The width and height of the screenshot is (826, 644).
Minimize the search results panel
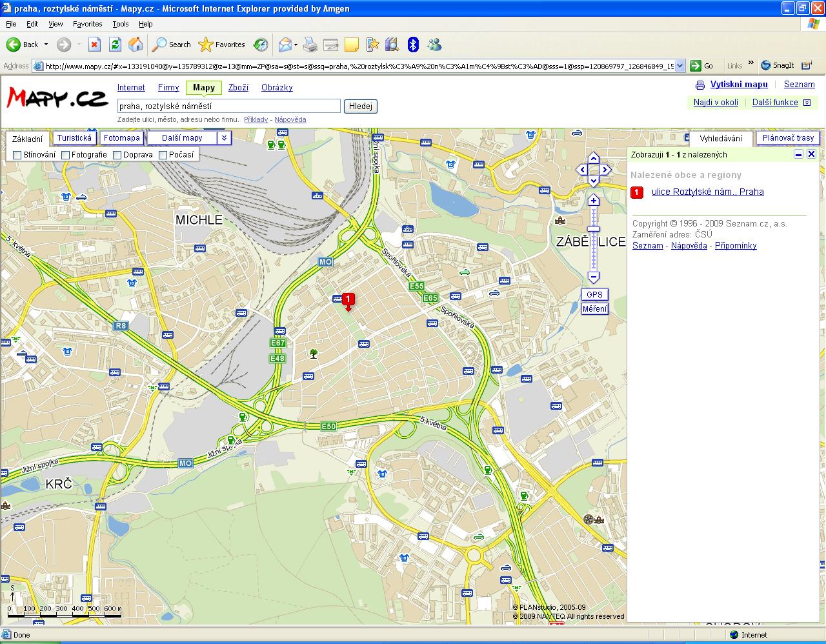(798, 154)
